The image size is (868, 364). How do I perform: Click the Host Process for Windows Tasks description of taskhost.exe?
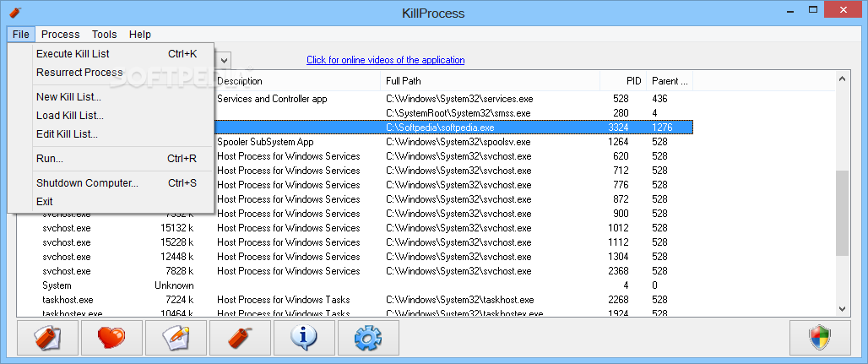[284, 301]
